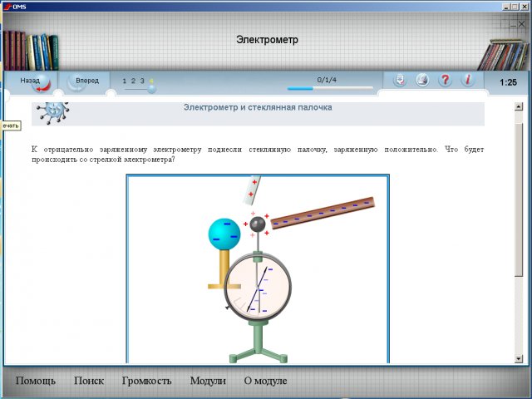Screen dimensions: 532x399
Task: Select page 4 in the step navigator
Action: 151,81
